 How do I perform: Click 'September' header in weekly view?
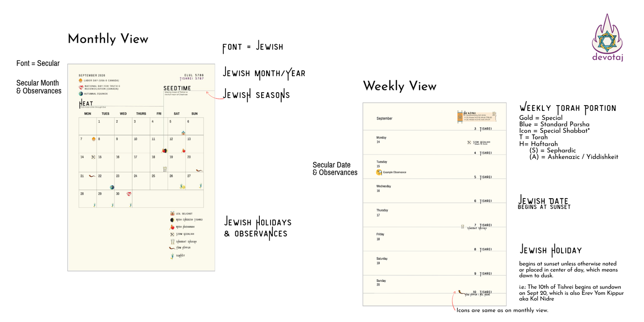[385, 118]
